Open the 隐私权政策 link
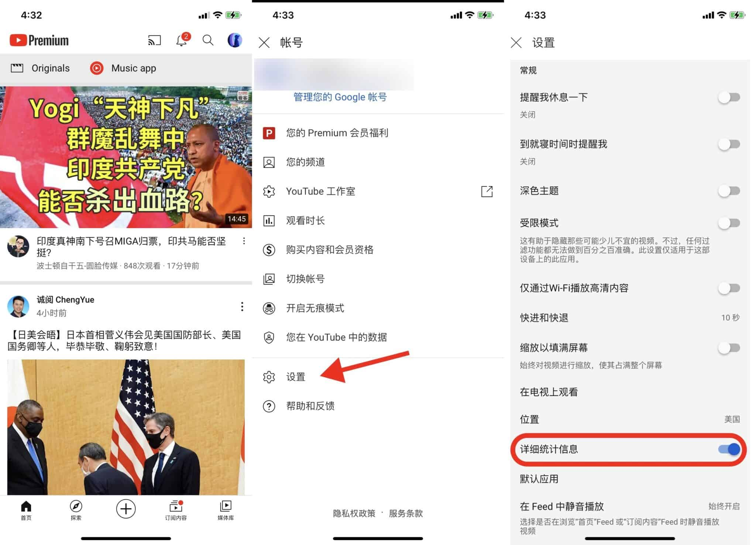Viewport: 756px width, 545px height. coord(354,513)
